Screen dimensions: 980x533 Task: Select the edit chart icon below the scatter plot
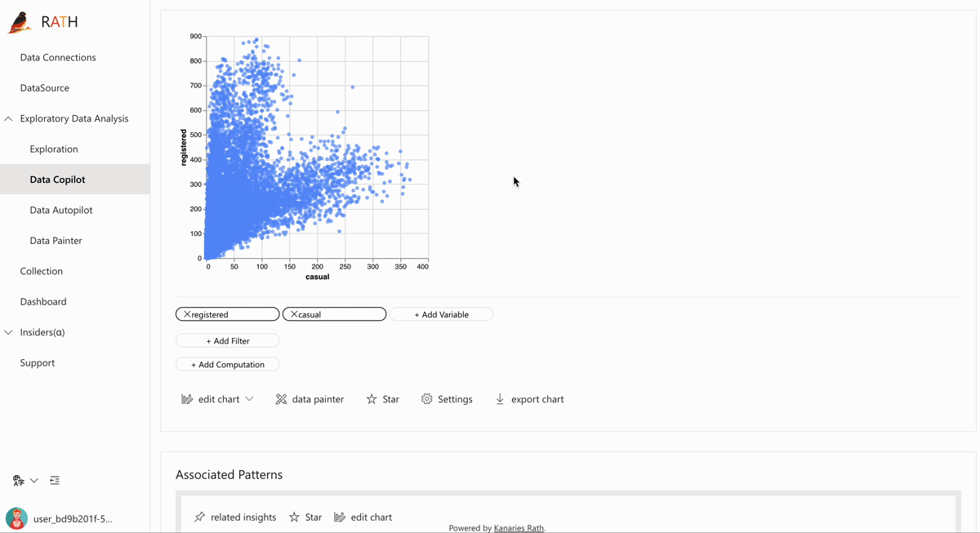coord(188,399)
